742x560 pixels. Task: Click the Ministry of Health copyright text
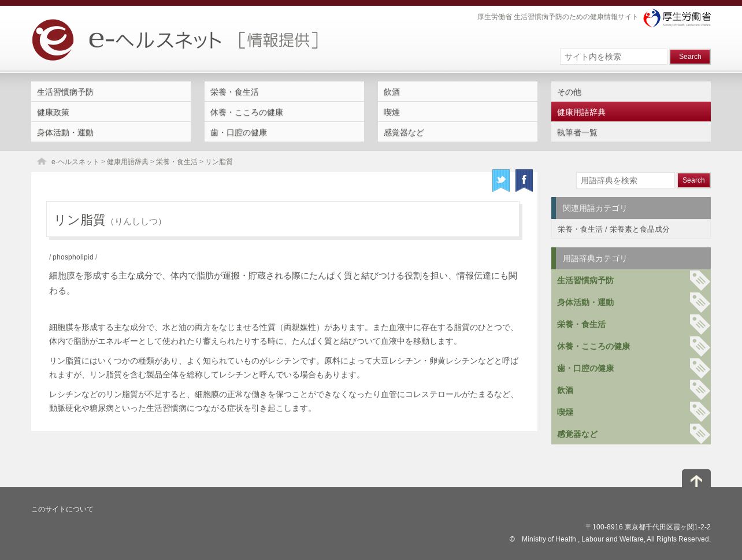click(x=610, y=539)
